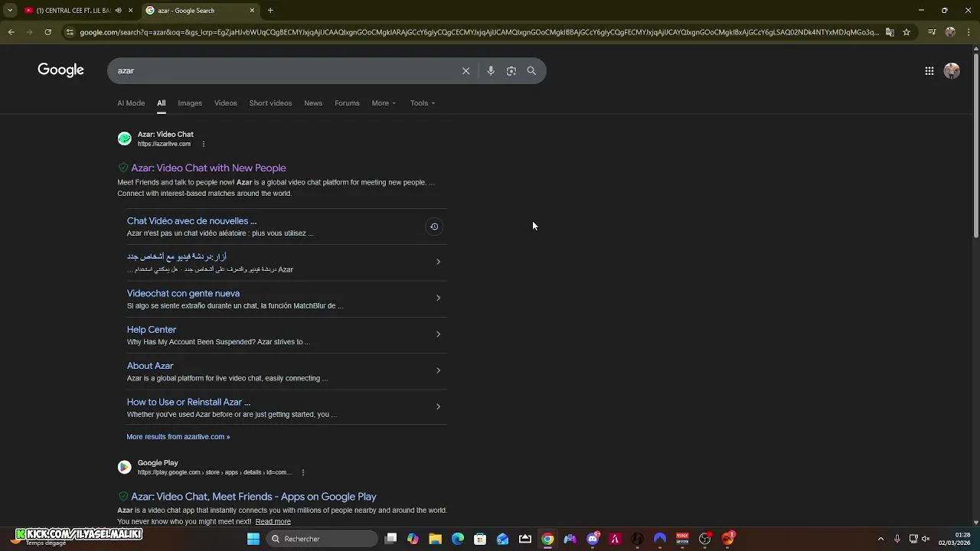Switch to the Central Cee YouTube tab
980x551 pixels.
(x=73, y=11)
